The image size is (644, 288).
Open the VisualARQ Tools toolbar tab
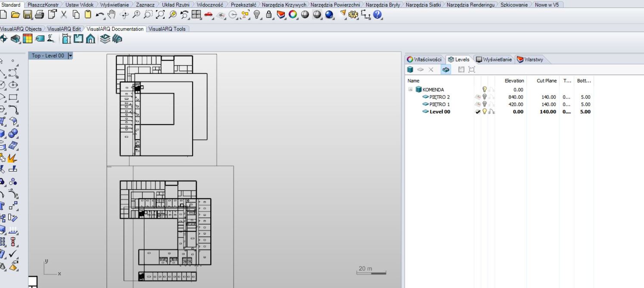tap(167, 29)
